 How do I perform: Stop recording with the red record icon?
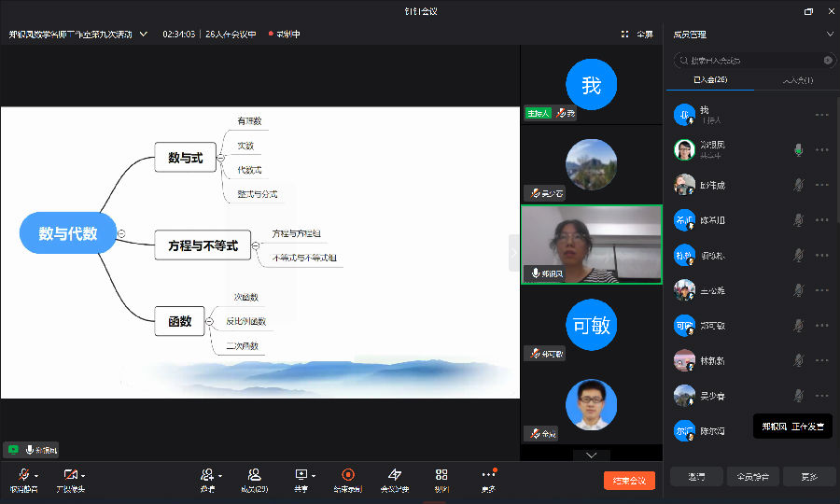pyautogui.click(x=347, y=475)
